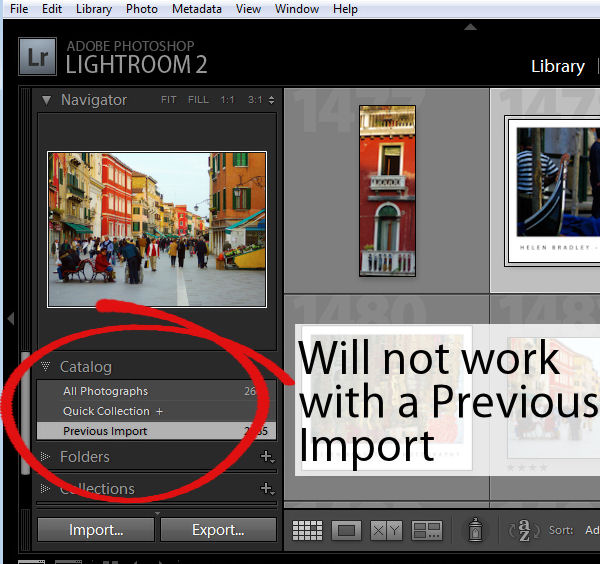Screen dimensions: 600x564
Task: Collapse the Navigator panel
Action: click(x=46, y=101)
